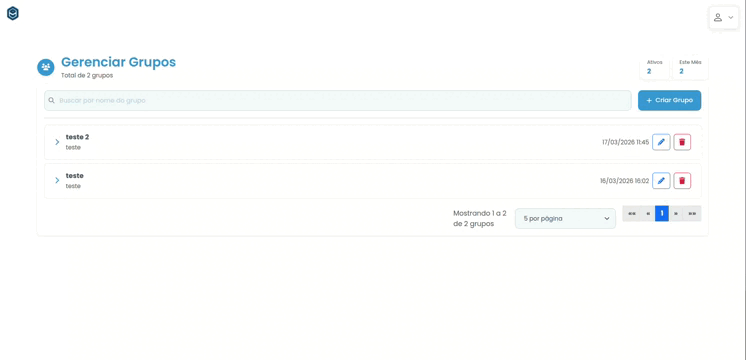Click the search magnifier icon
Screen dimensions: 746x360
coord(51,100)
